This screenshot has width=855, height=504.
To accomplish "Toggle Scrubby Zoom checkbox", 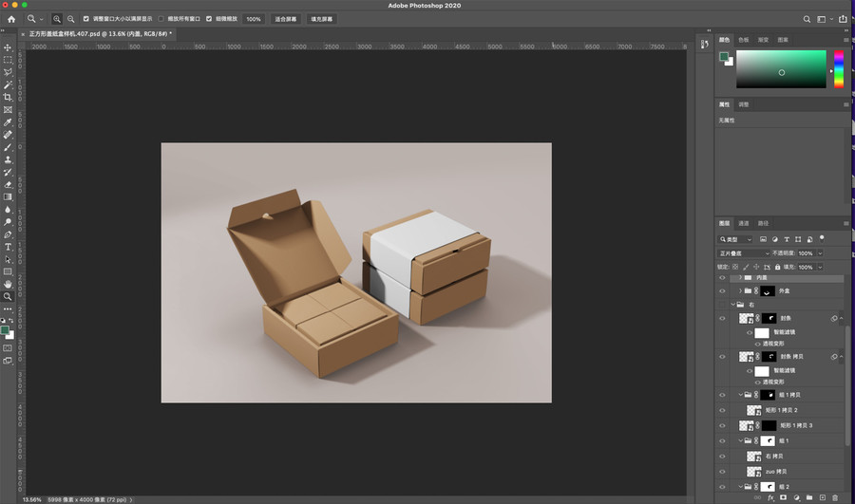I will coord(209,19).
